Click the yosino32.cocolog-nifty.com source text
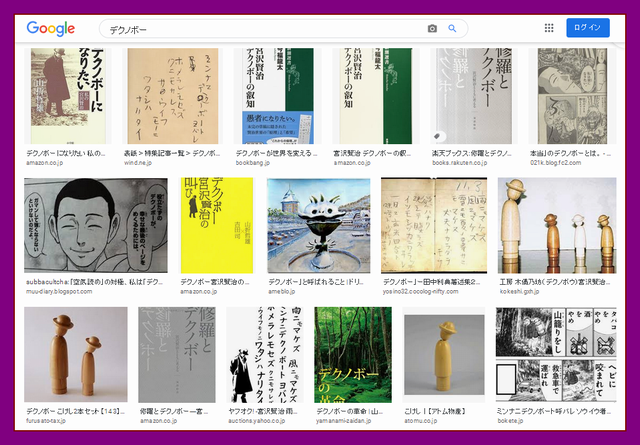 pos(420,291)
